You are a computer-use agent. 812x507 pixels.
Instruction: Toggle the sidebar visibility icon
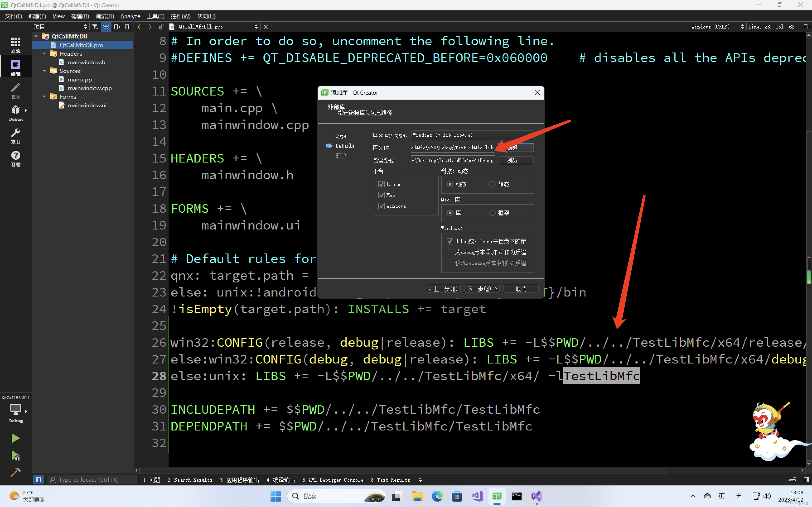[x=38, y=480]
